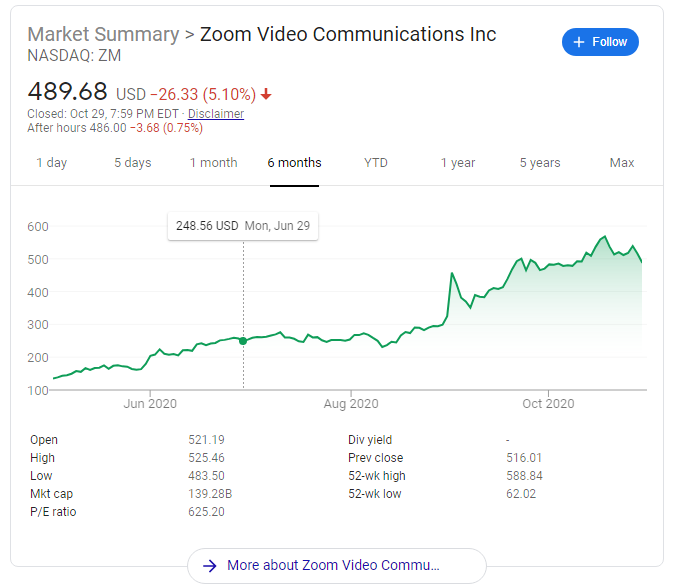The width and height of the screenshot is (688, 588).
Task: Click the red down arrow price indicator
Action: [x=266, y=95]
